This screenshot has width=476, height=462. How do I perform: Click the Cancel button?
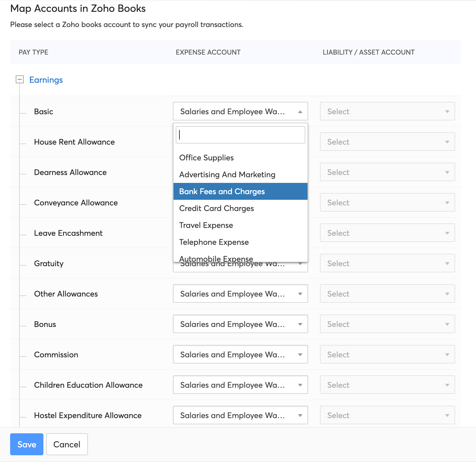point(67,444)
